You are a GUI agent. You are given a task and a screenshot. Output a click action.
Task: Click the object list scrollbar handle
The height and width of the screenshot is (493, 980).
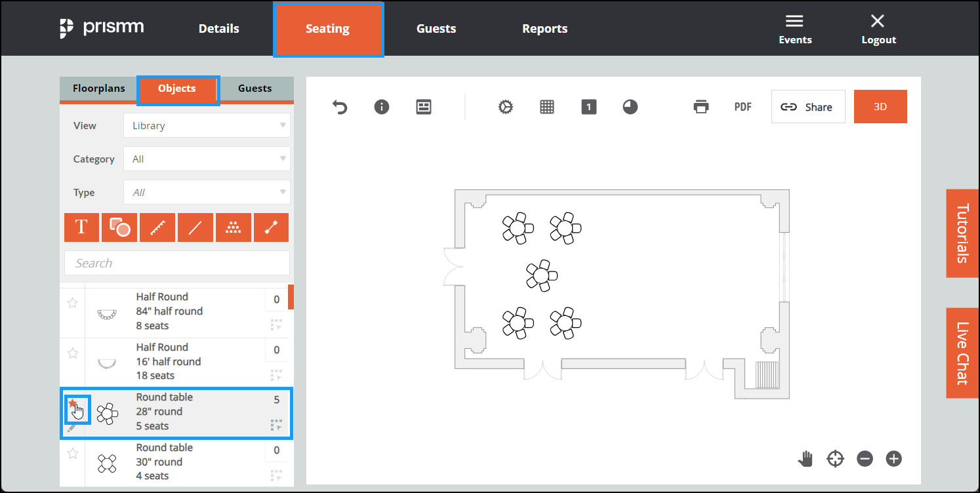tap(291, 296)
